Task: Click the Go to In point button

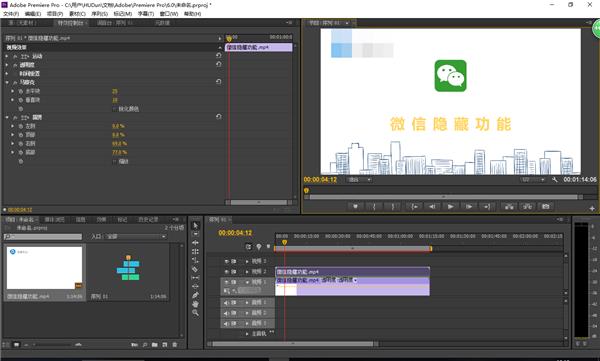Action: (x=414, y=206)
